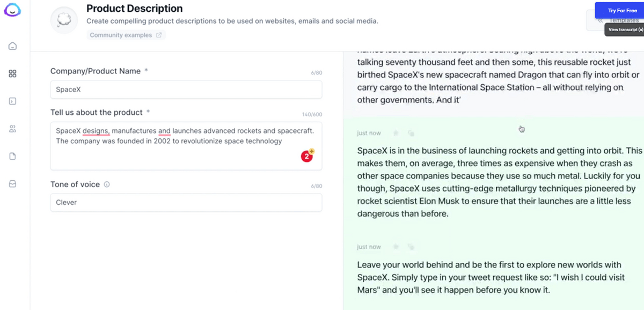The width and height of the screenshot is (644, 310).
Task: Open the documents page icon in sidebar
Action: coord(12,156)
